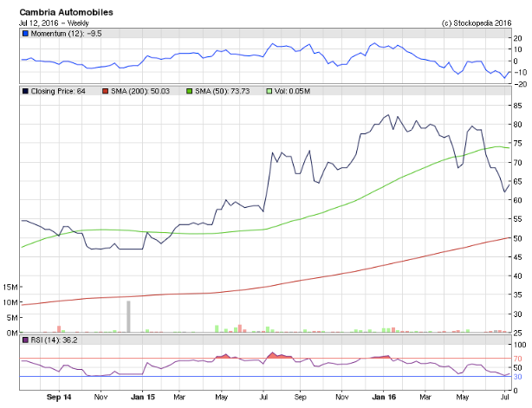The height and width of the screenshot is (408, 532).
Task: Click the 'Jan 15' x-axis label
Action: coord(142,397)
